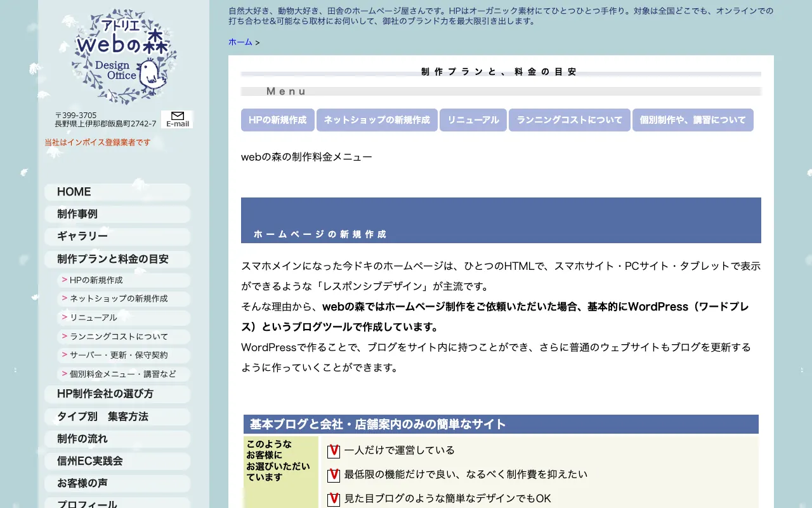Image resolution: width=812 pixels, height=508 pixels.
Task: Open ギャラリー in the sidebar menu
Action: [x=117, y=236]
